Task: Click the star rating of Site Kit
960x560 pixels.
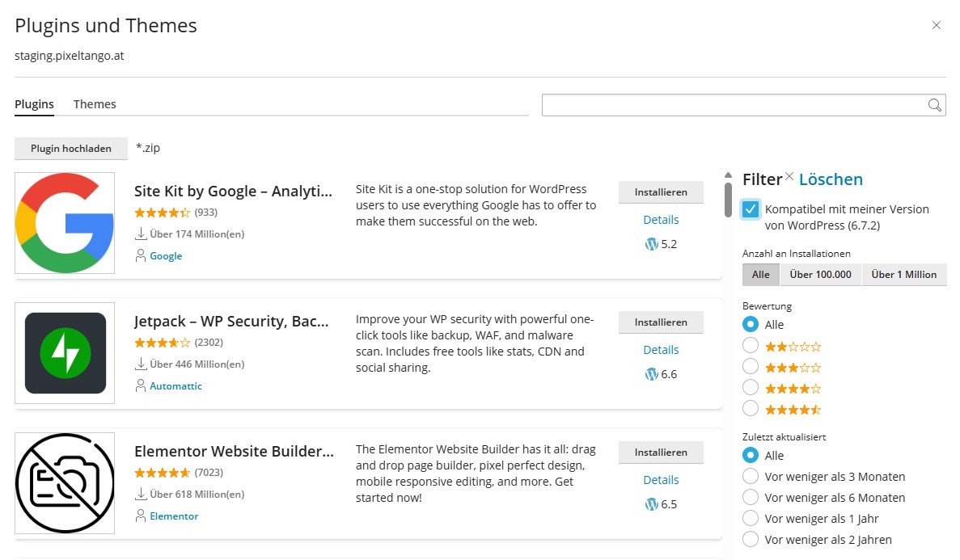Action: point(163,213)
